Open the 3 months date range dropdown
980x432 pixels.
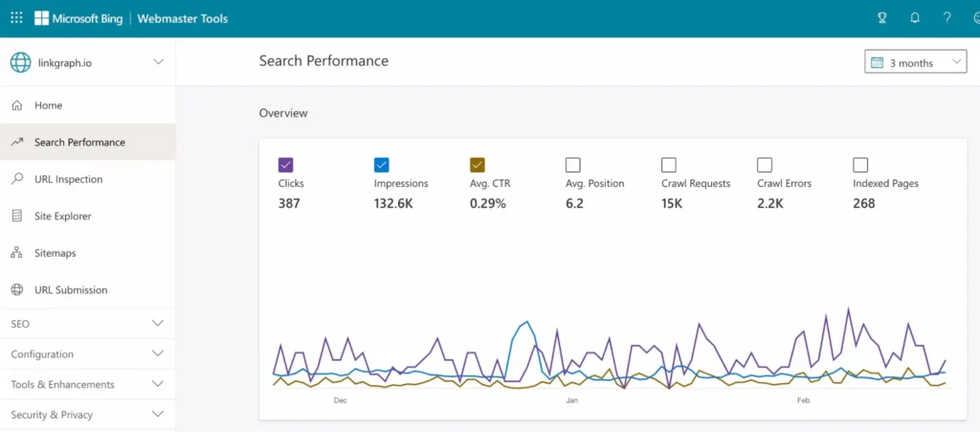click(x=915, y=62)
